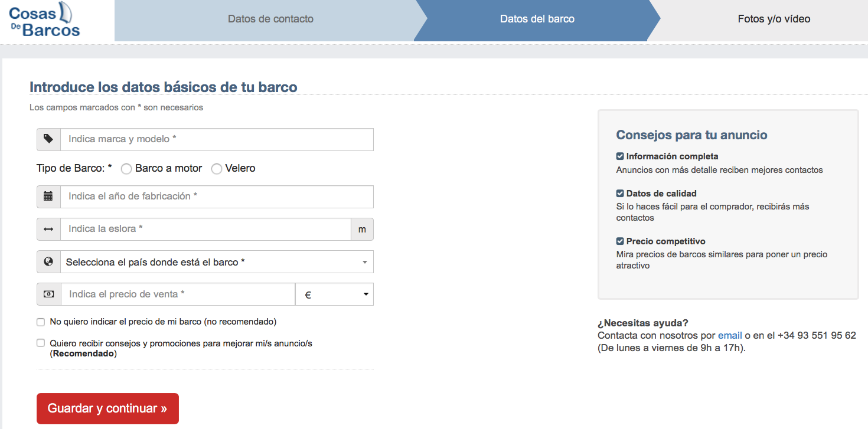Viewport: 868px width, 429px height.
Task: Open the country selection dropdown
Action: 217,261
